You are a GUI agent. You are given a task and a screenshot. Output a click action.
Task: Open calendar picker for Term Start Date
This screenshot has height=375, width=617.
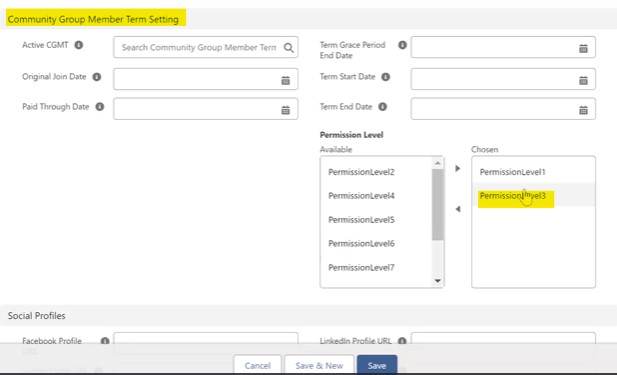583,80
